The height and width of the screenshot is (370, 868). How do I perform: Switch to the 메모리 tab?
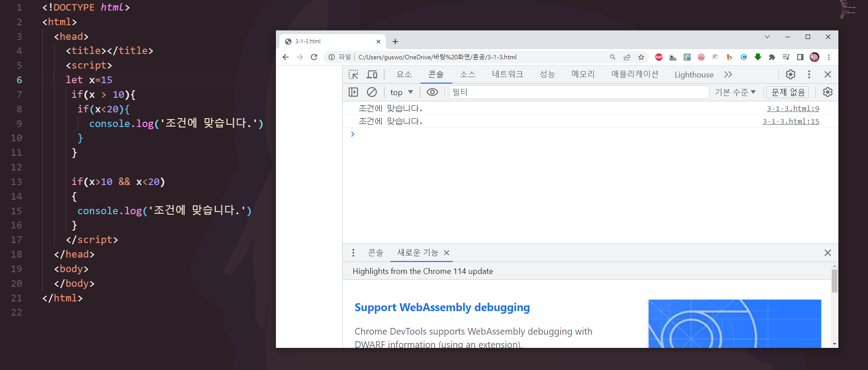[x=583, y=74]
